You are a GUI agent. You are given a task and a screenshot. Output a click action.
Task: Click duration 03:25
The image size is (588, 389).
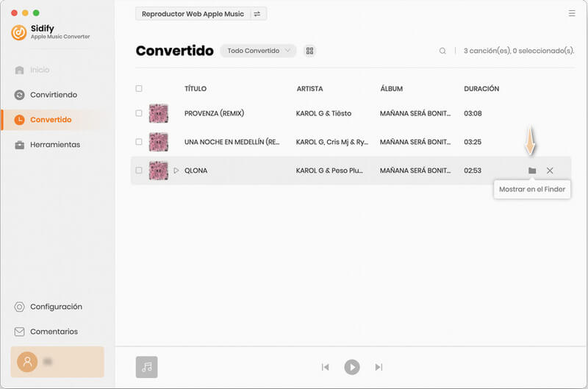pyautogui.click(x=473, y=142)
